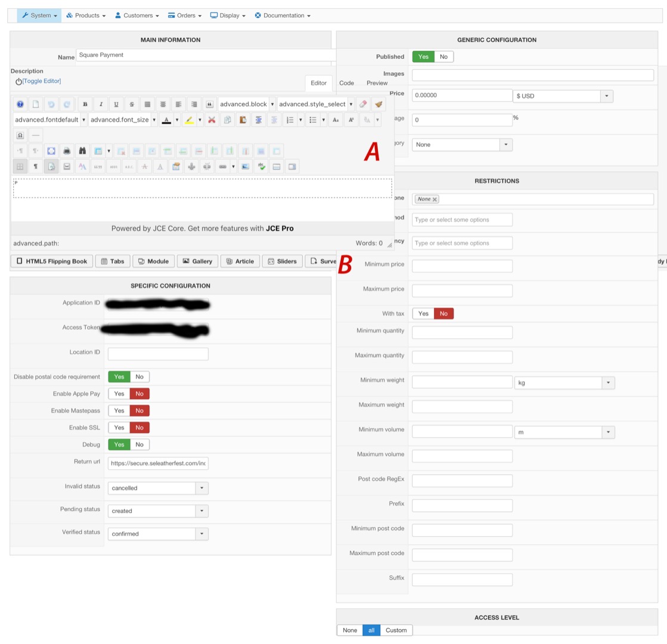Insert special character with omega icon
Image resolution: width=667 pixels, height=644 pixels.
tap(20, 135)
